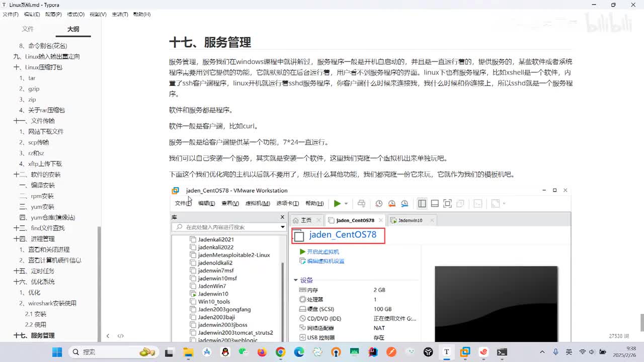Image resolution: width=644 pixels, height=362 pixels.
Task: Open Microsoft Edge from the taskbar
Action: coord(299,352)
